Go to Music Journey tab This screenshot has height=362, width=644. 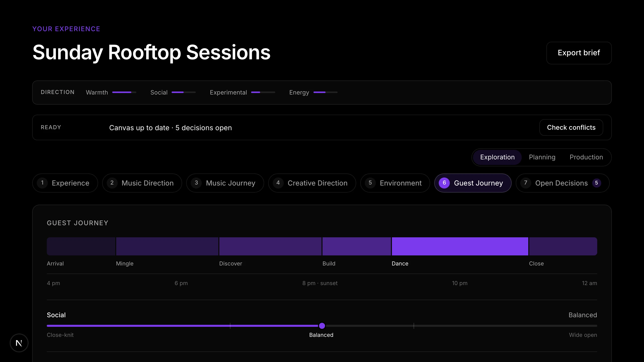point(225,183)
